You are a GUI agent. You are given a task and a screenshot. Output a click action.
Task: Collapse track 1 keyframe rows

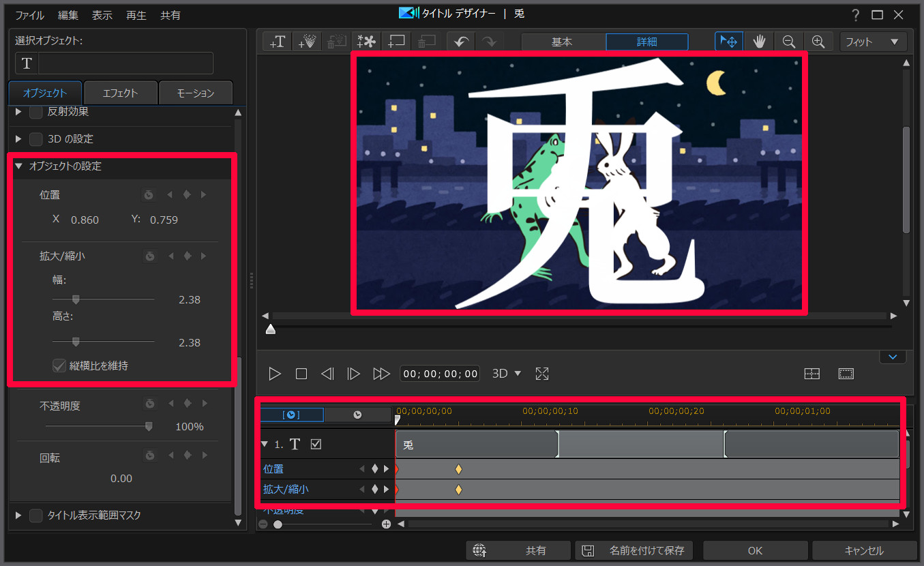click(x=265, y=445)
